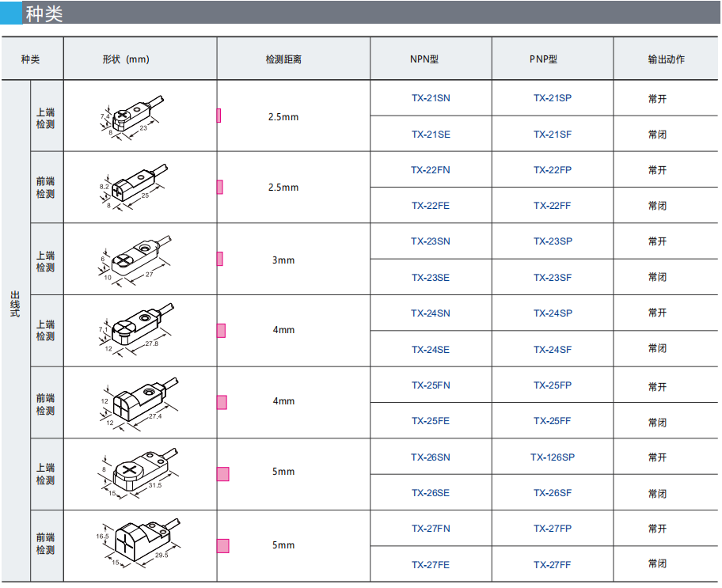Click the NPN型 column header
Image resolution: width=722 pixels, height=588 pixels.
[430, 59]
